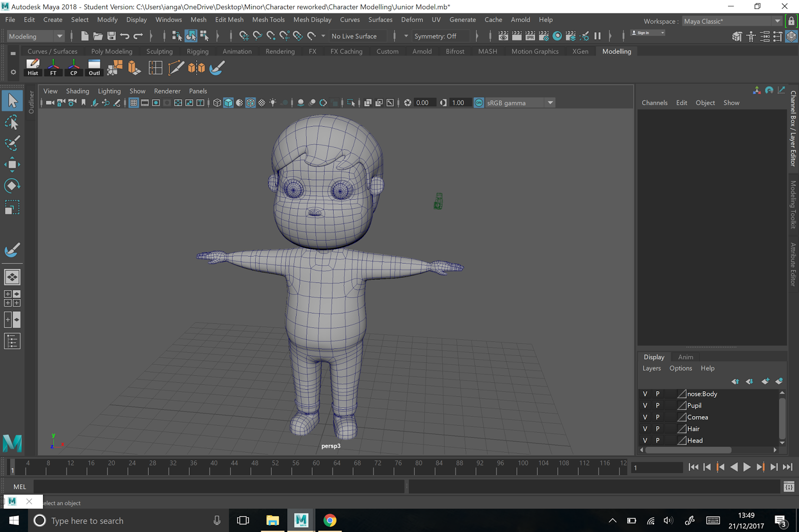
Task: Switch to the Rigging shelf tab
Action: tap(198, 51)
